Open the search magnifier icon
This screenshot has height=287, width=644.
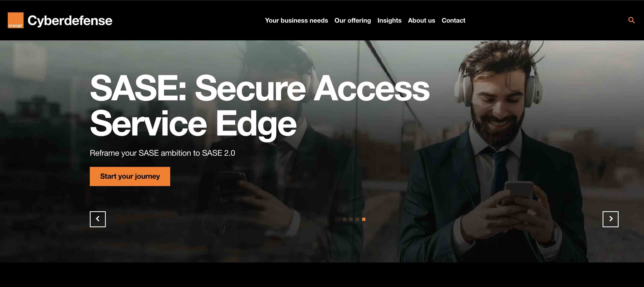coord(631,20)
